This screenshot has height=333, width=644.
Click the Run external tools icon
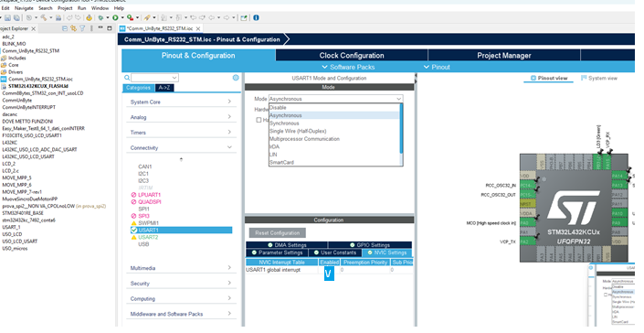click(130, 17)
